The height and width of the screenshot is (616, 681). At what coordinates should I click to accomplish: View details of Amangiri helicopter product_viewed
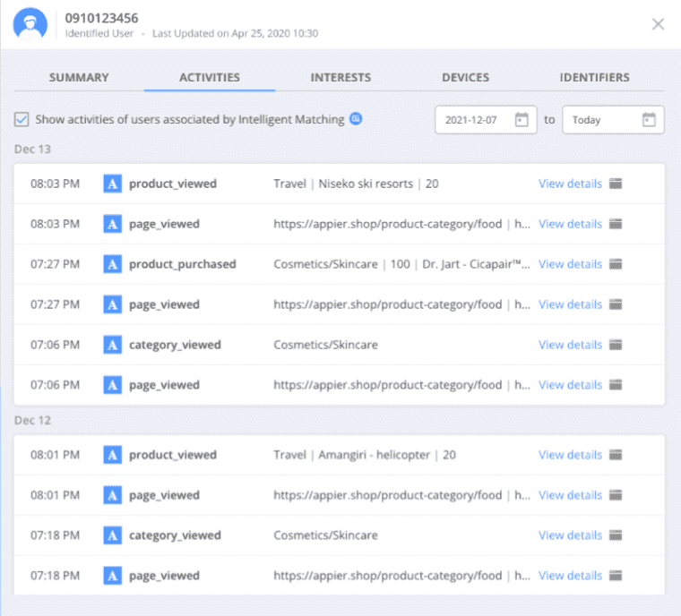[570, 455]
